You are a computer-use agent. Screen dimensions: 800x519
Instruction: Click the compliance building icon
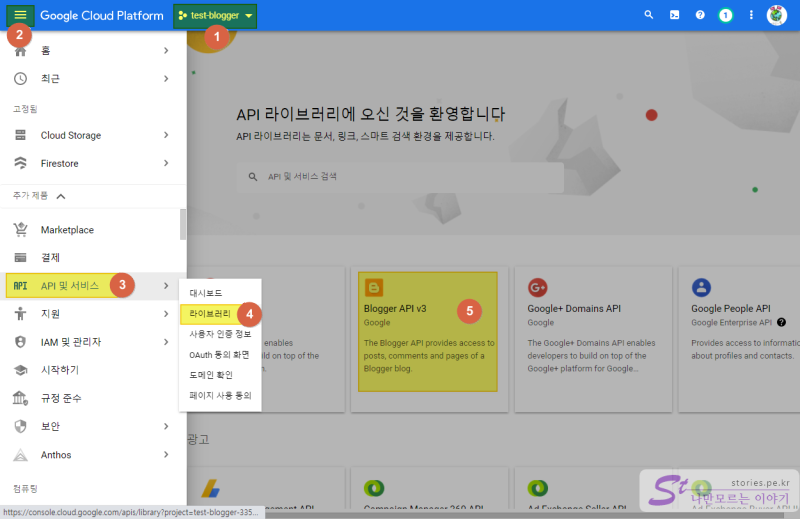point(20,398)
